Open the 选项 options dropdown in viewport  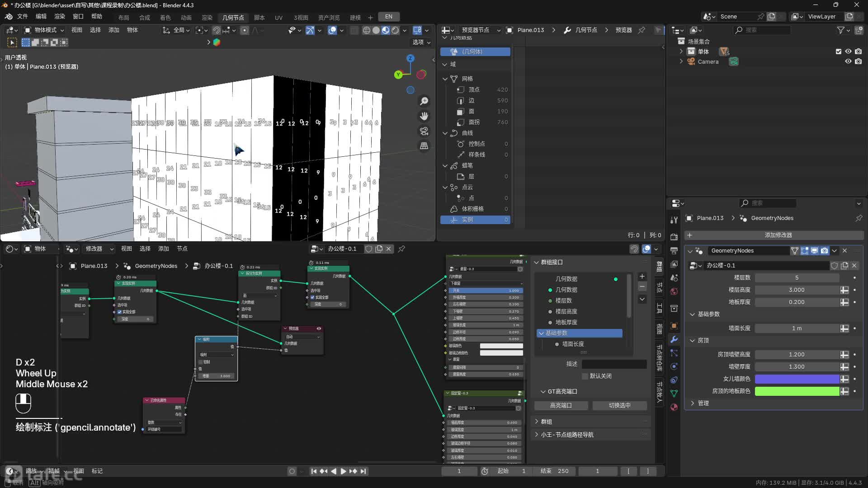click(x=421, y=42)
